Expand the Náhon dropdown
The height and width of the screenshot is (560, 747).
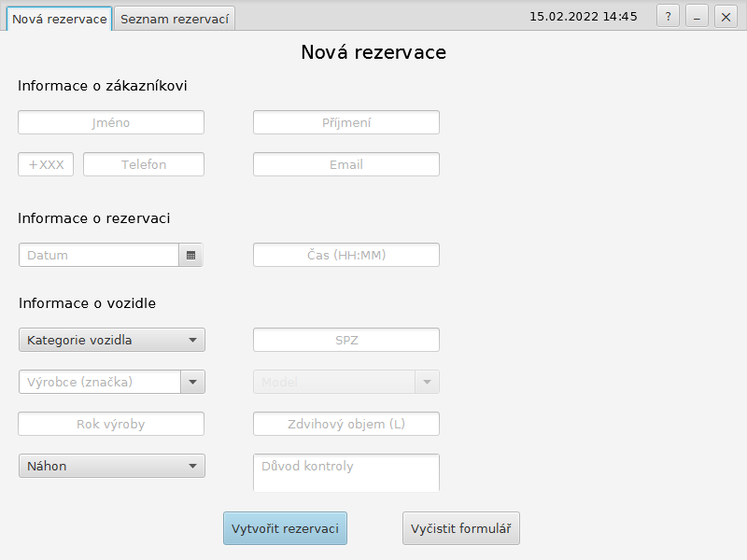pyautogui.click(x=112, y=466)
